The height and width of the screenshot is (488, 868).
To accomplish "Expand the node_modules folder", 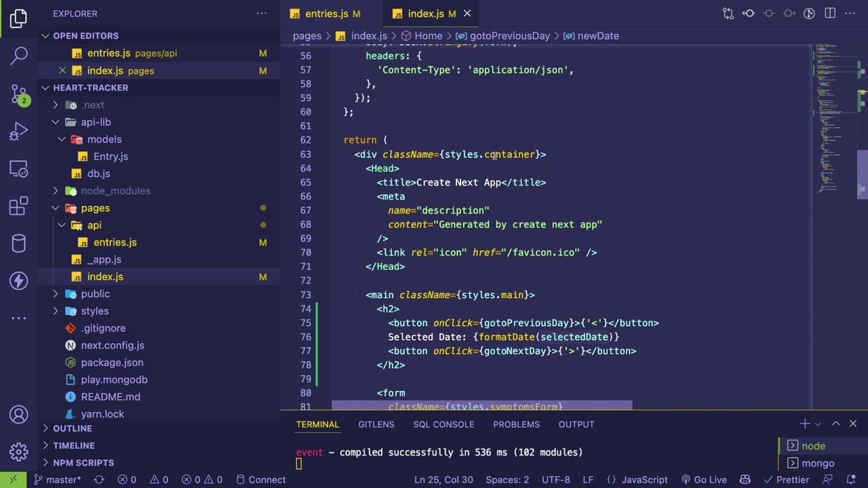I will [115, 190].
